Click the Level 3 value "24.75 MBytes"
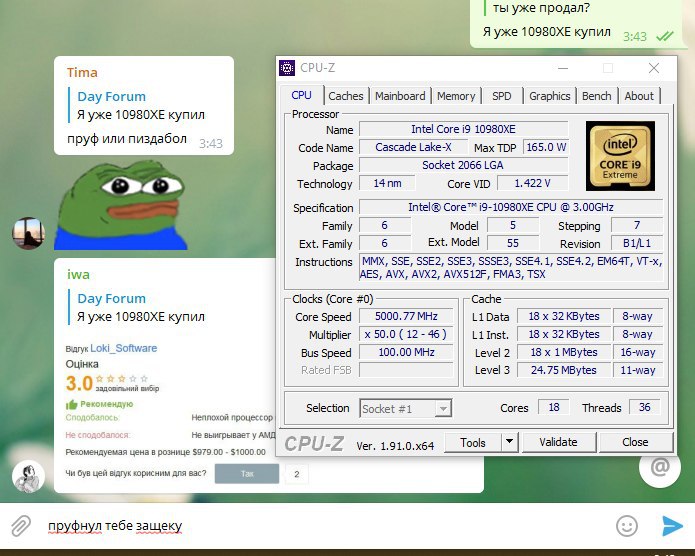Screen dimensions: 695x556 pyautogui.click(x=564, y=370)
